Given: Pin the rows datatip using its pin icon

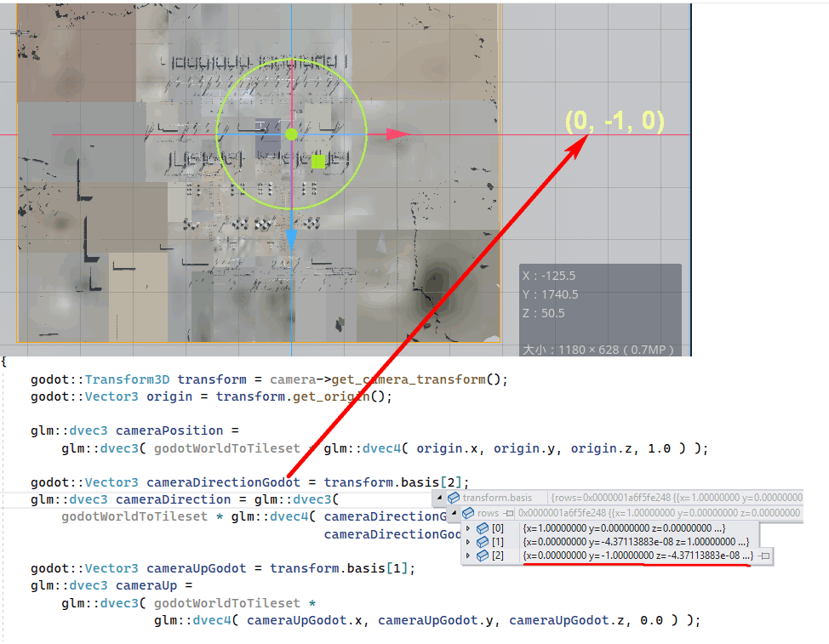Looking at the screenshot, I should tap(509, 513).
